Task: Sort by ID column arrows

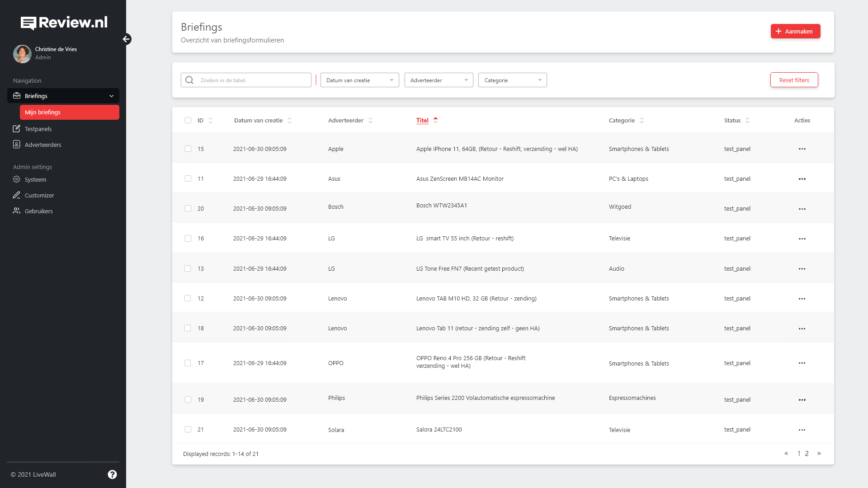Action: [x=210, y=120]
